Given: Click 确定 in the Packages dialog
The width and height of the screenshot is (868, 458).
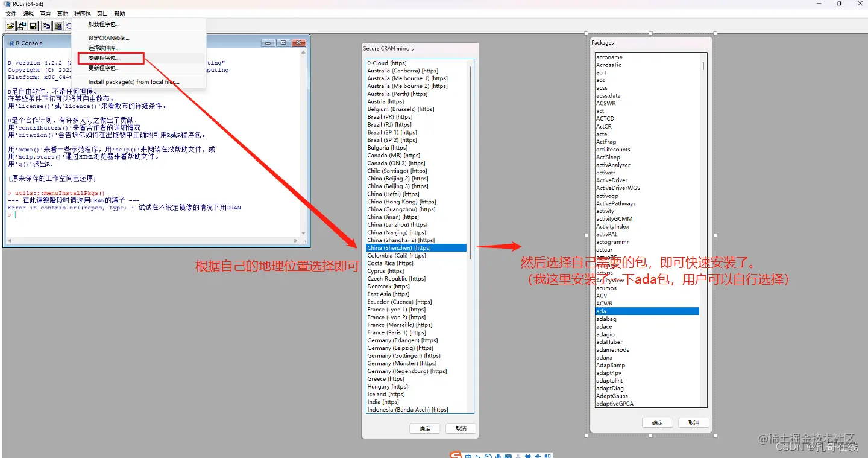Looking at the screenshot, I should (x=658, y=422).
